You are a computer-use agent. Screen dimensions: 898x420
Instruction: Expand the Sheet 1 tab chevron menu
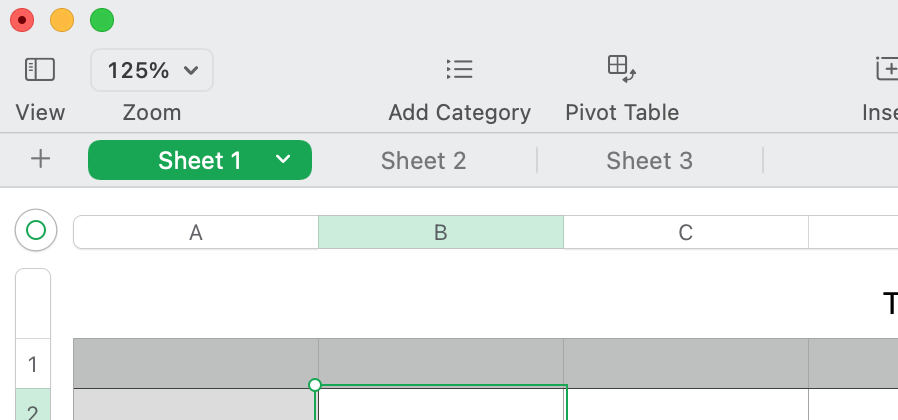point(283,160)
